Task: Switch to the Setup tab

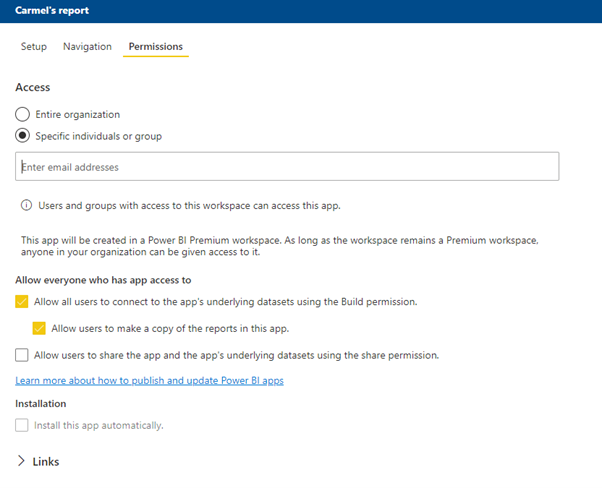Action: click(33, 47)
